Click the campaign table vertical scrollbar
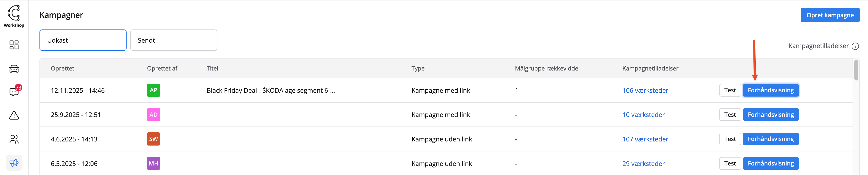The height and width of the screenshot is (175, 868). (856, 71)
